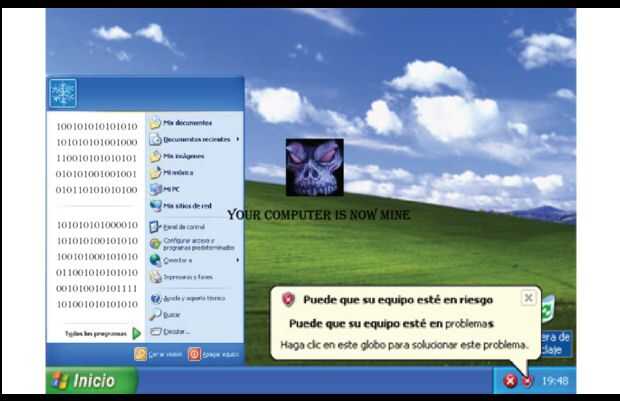The width and height of the screenshot is (620, 401).
Task: Click binary row 101010101001000
Action: pyautogui.click(x=97, y=142)
